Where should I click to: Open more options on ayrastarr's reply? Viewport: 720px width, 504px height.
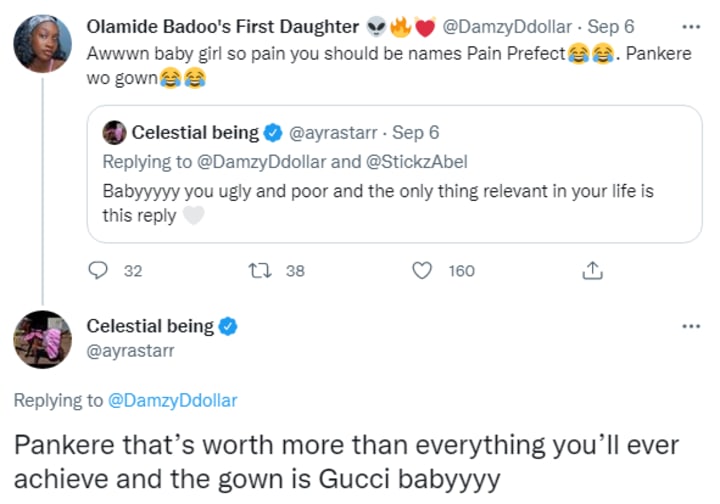pyautogui.click(x=690, y=326)
